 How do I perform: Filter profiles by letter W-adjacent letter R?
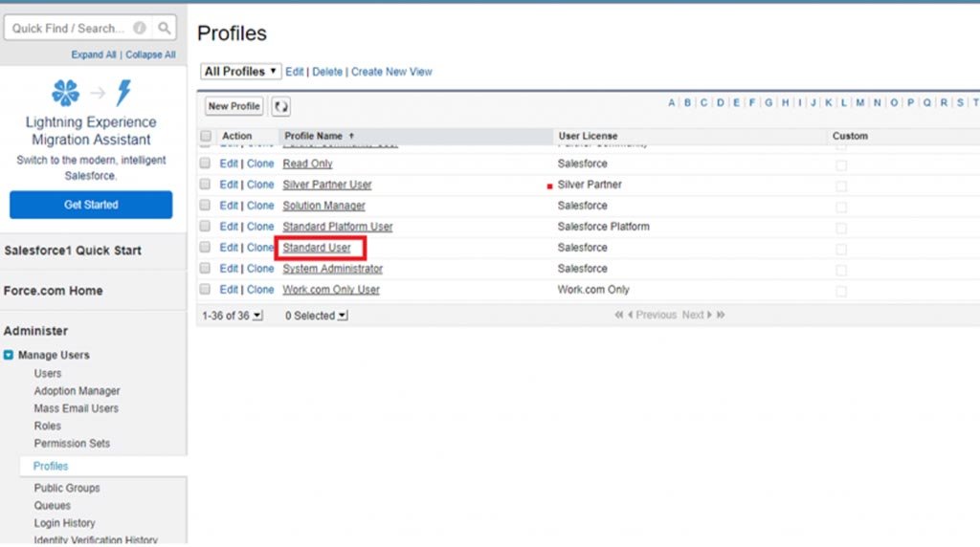[944, 102]
